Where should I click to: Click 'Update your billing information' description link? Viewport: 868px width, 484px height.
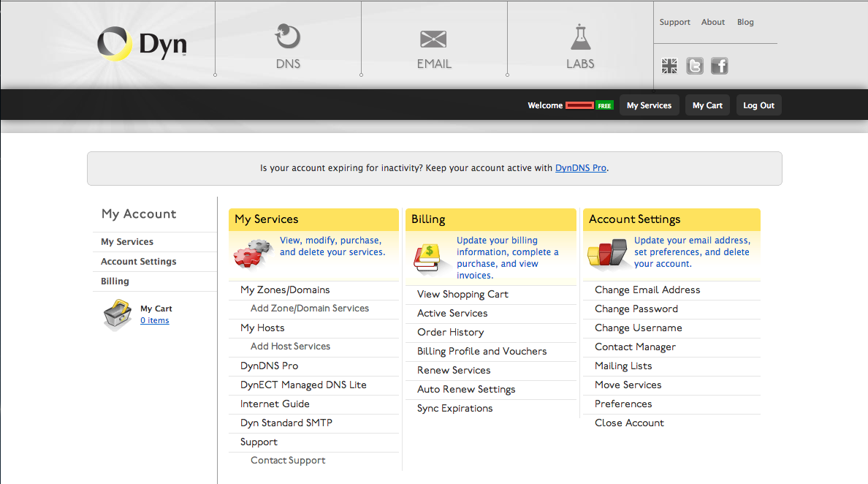coord(508,257)
